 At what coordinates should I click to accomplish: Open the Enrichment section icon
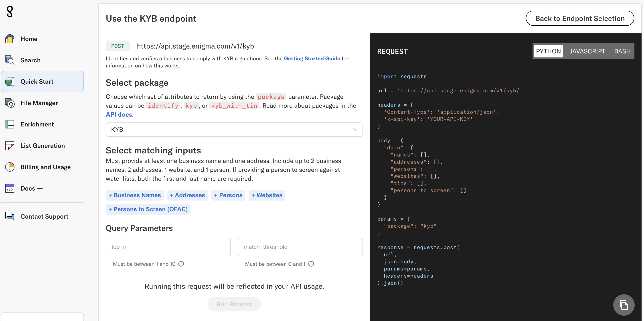point(10,124)
